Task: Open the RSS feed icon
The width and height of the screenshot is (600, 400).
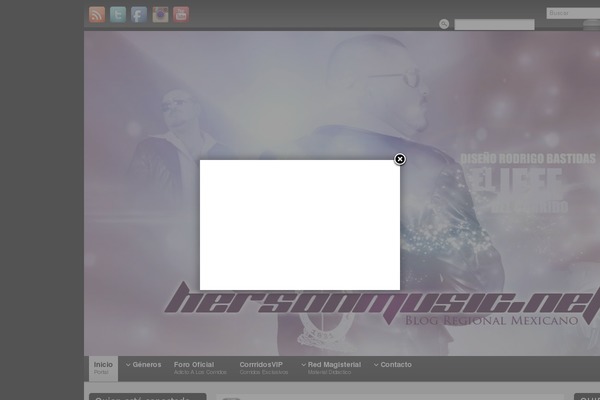Action: pos(97,15)
